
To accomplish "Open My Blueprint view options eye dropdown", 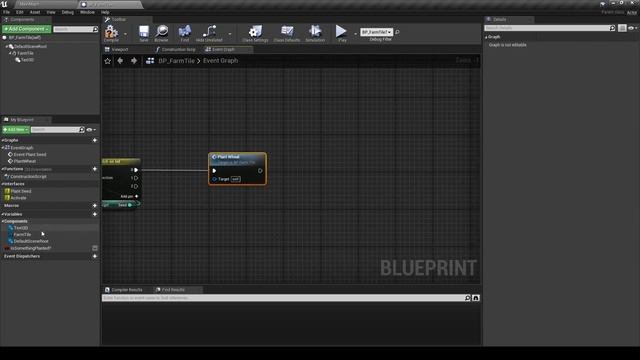I will (91, 130).
